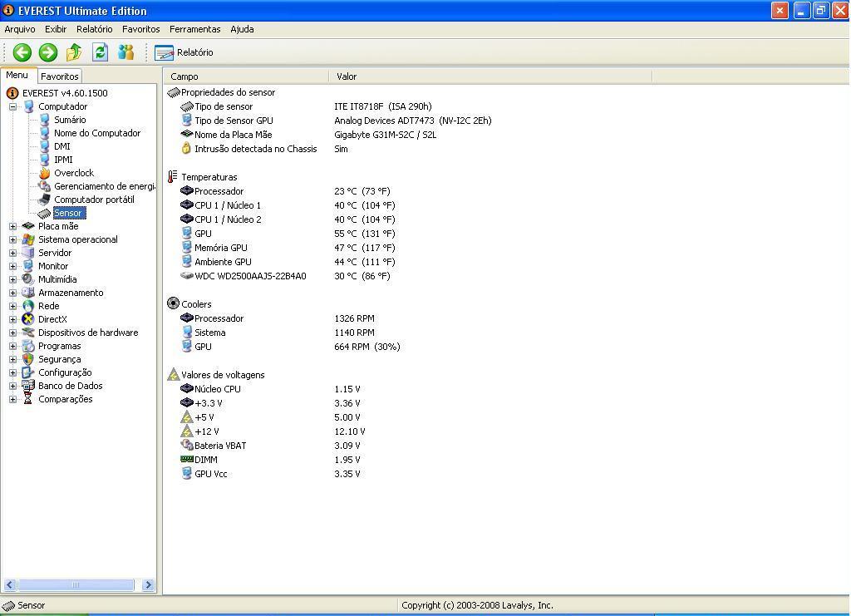851x616 pixels.
Task: Click the Placa mãe motherboard icon
Action: (28, 226)
